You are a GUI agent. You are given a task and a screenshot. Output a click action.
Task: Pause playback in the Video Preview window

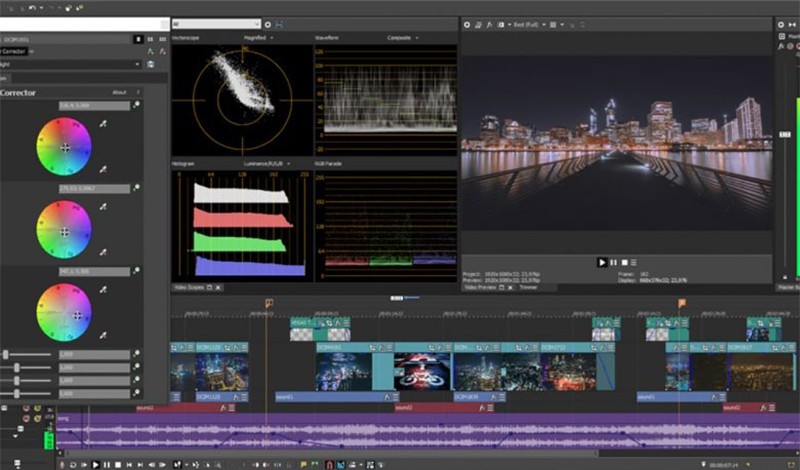coord(613,262)
